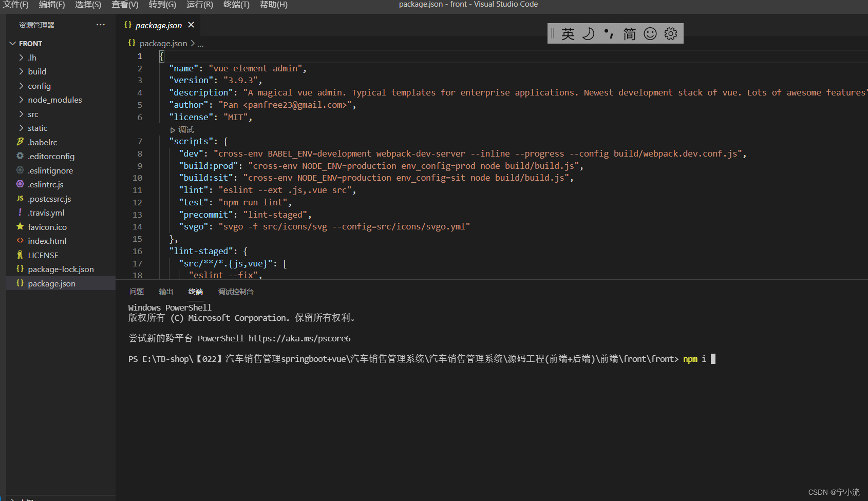Viewport: 868px width, 501px height.
Task: Click the .editorconfig gear file icon
Action: click(x=20, y=156)
